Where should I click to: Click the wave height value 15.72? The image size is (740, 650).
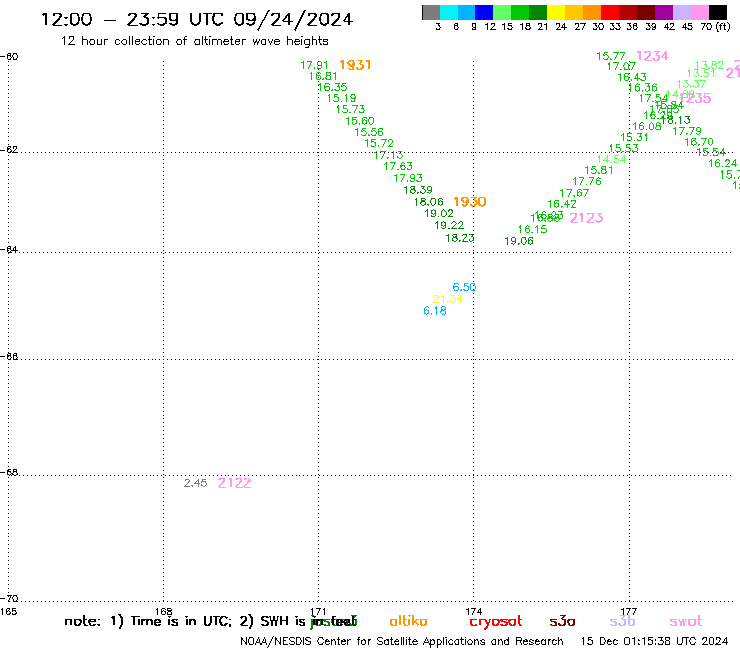(x=379, y=144)
